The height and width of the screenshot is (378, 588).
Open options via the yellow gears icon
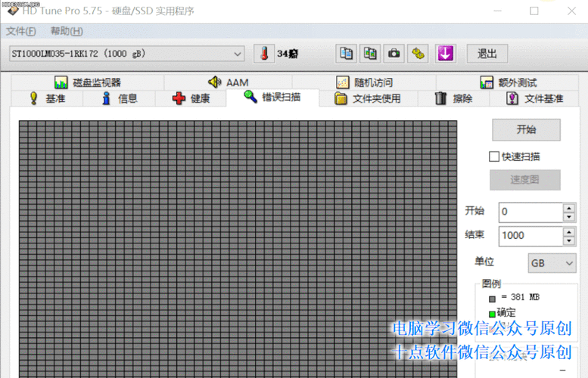418,54
